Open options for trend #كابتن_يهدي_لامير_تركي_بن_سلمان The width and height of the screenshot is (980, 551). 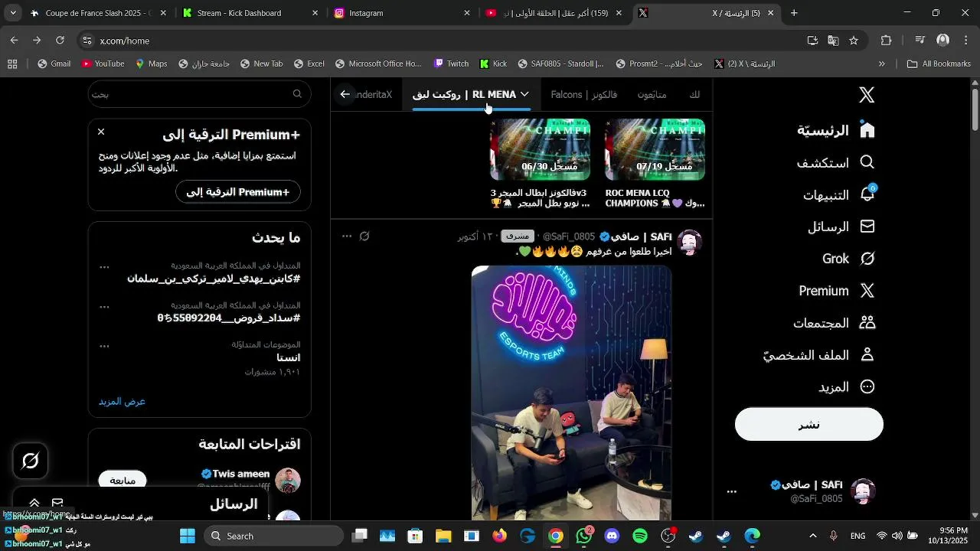tap(104, 267)
